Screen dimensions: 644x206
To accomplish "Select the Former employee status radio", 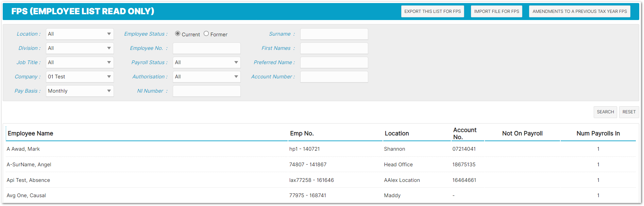I will [206, 34].
